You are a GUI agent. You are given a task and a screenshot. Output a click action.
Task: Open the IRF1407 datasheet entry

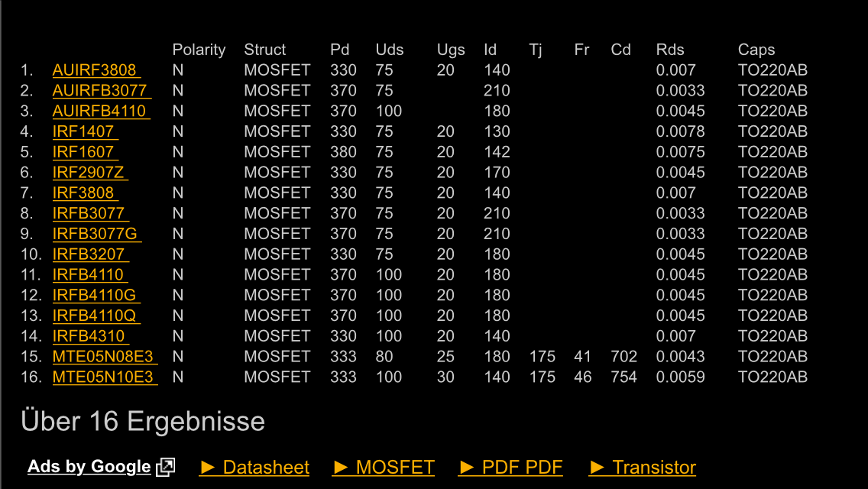pos(83,132)
